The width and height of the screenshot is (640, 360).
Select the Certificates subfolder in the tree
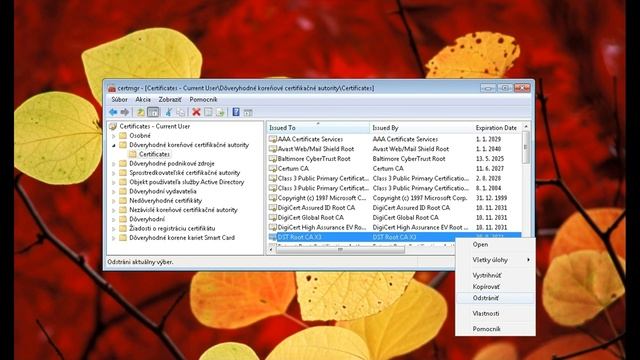[154, 154]
